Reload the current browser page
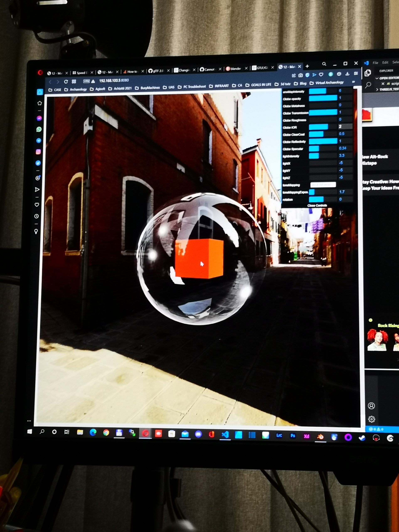399x532 pixels. tap(66, 82)
